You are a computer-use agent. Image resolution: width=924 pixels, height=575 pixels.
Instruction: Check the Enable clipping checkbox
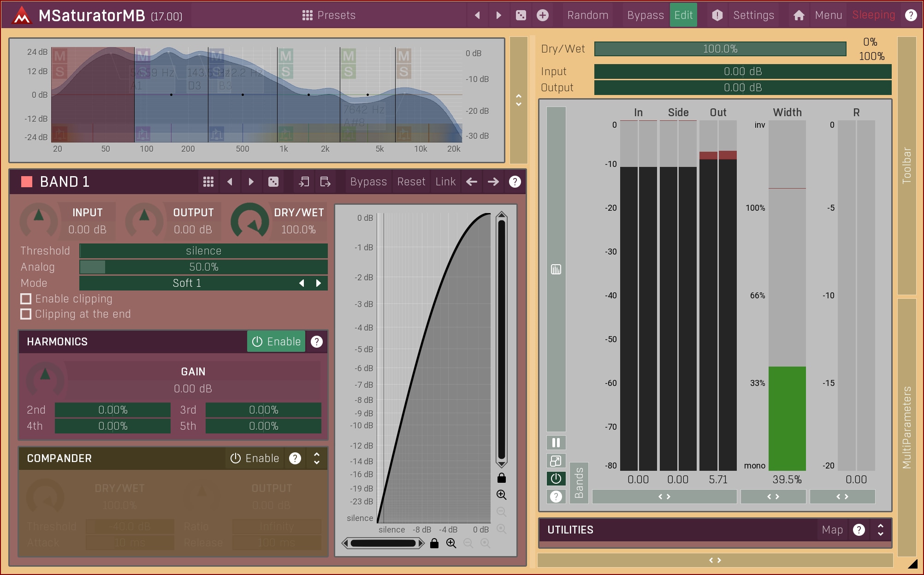(26, 299)
